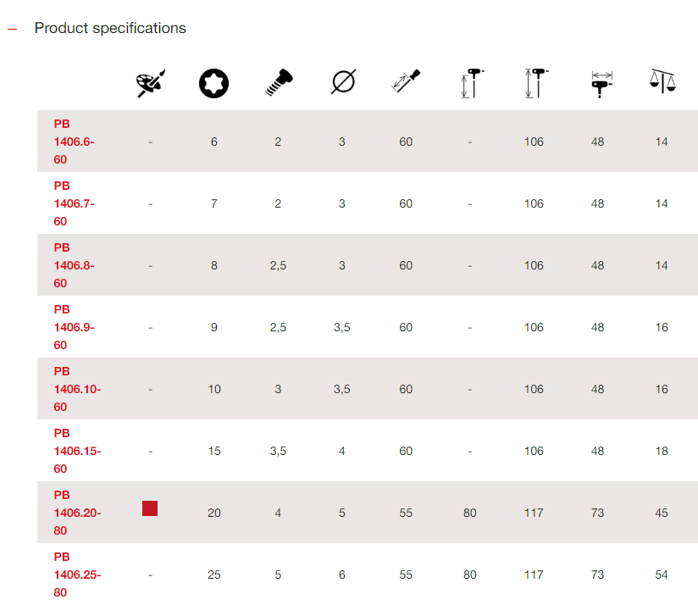Click the color palette column icon
Screen dimensions: 698x616
[150, 82]
